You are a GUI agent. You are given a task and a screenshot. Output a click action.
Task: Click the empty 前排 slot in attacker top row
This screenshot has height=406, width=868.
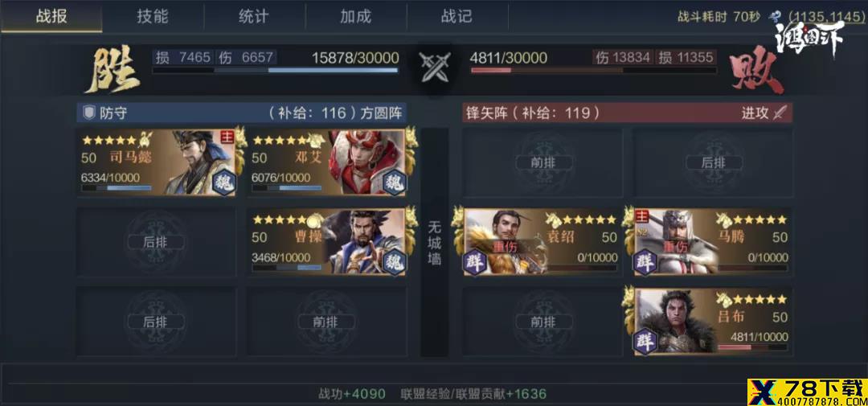click(542, 162)
